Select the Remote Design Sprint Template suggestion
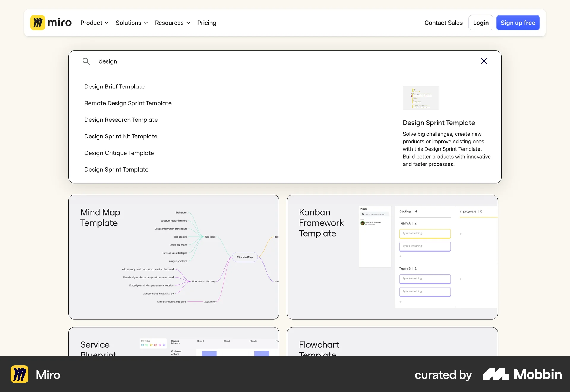 [x=128, y=103]
